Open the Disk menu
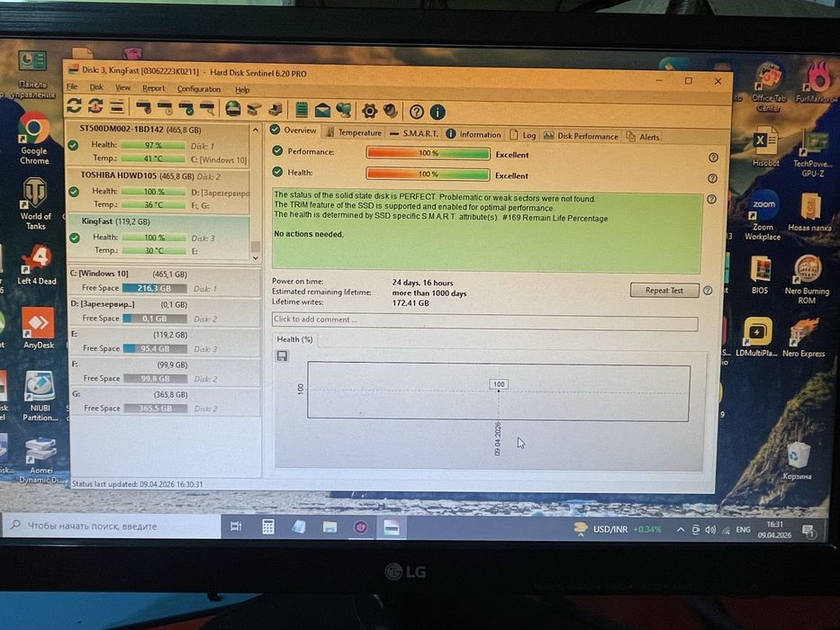This screenshot has width=840, height=630. point(96,87)
